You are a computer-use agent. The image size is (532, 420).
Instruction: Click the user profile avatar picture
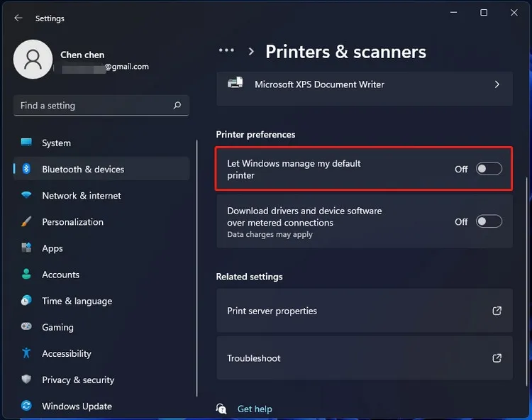[33, 60]
